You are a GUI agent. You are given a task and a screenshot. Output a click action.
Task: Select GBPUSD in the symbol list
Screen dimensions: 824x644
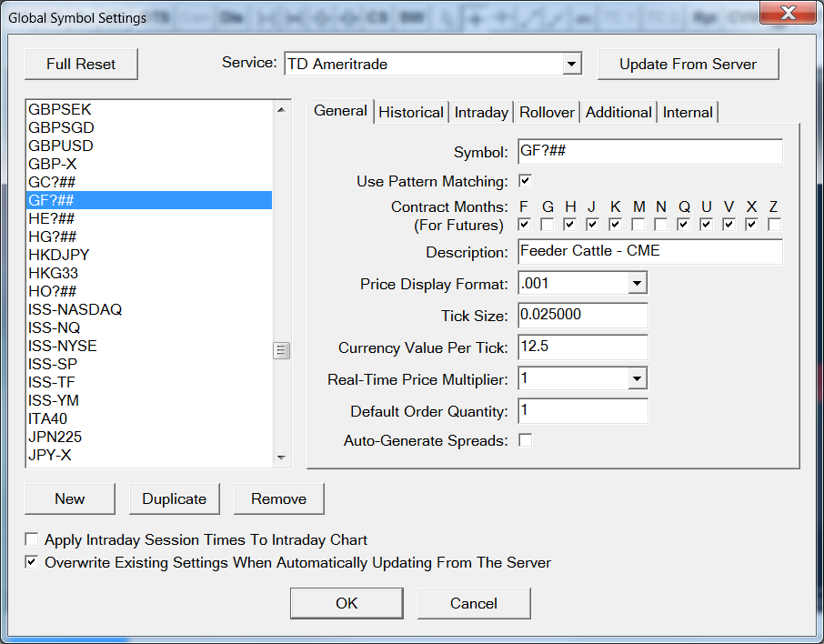149,146
